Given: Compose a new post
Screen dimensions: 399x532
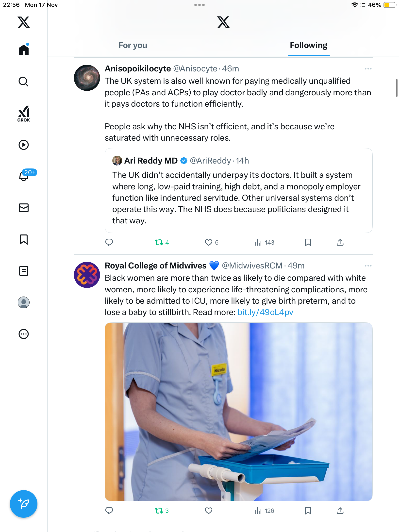Looking at the screenshot, I should (x=24, y=504).
